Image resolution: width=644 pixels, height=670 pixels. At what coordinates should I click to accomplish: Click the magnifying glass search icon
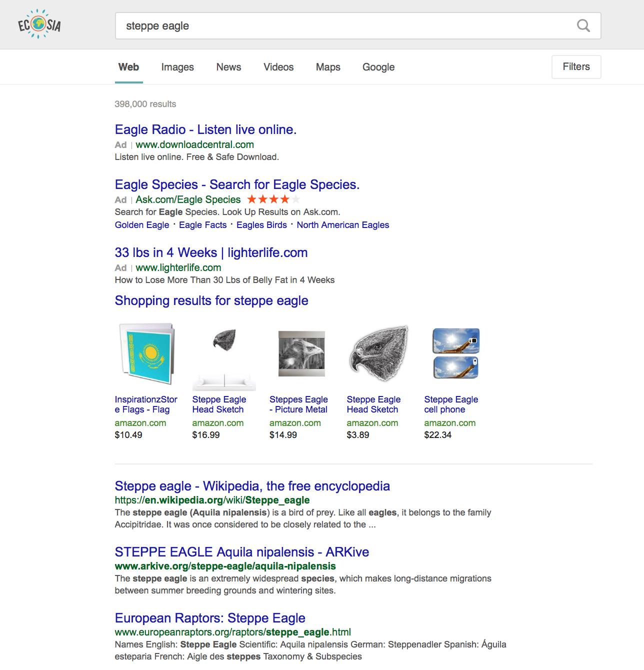click(583, 25)
